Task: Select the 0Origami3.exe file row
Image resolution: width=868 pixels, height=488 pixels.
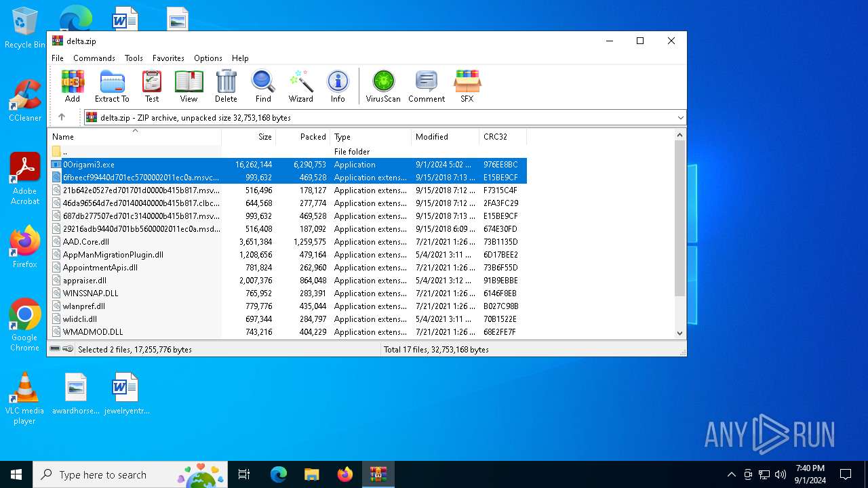Action: click(x=288, y=165)
